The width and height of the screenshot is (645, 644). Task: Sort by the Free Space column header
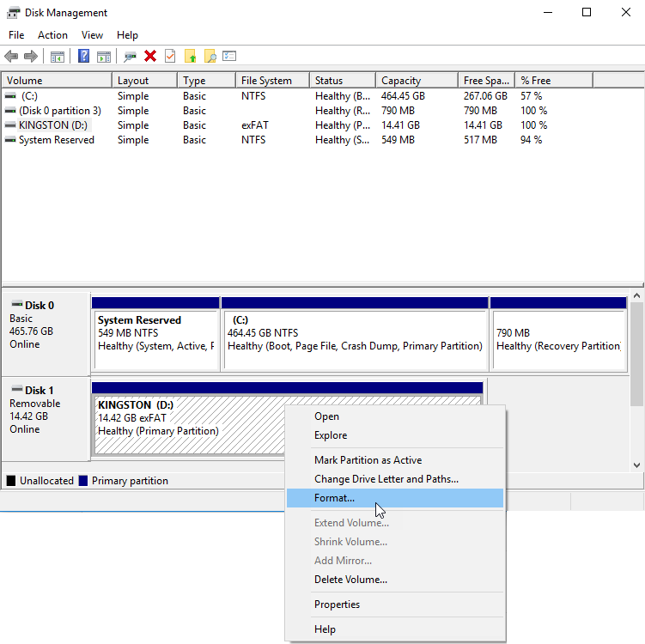(487, 80)
